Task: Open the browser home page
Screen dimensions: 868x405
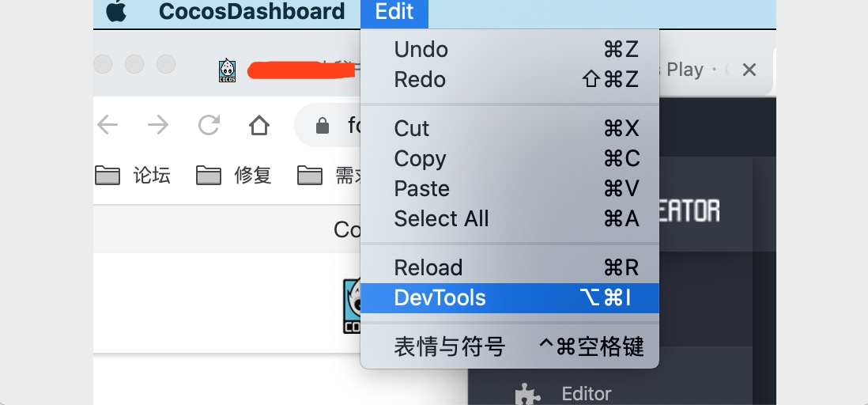Action: click(x=259, y=125)
